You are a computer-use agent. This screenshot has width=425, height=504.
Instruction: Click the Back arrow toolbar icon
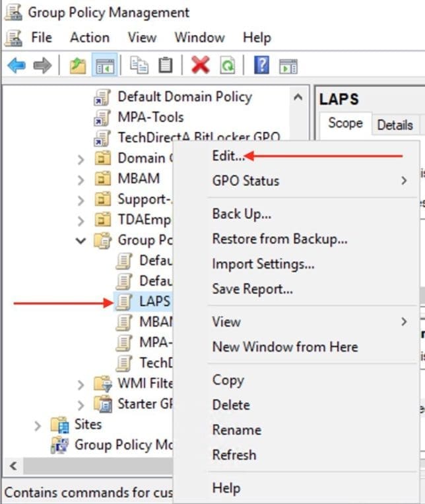coord(16,65)
